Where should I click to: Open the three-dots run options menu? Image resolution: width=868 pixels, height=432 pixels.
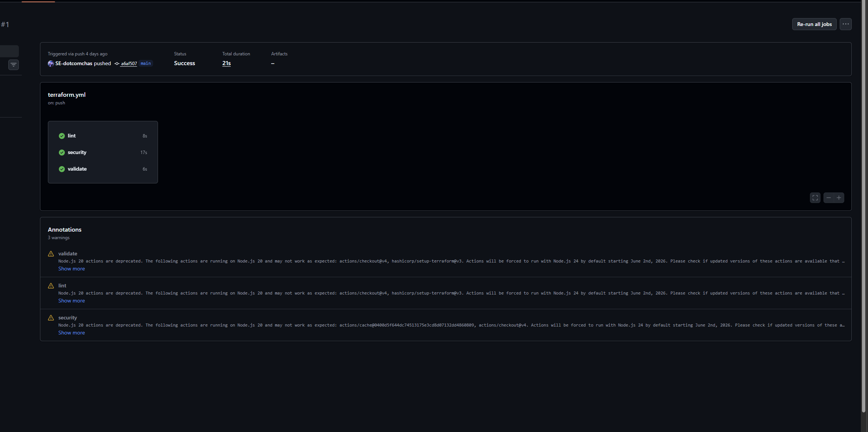tap(845, 24)
